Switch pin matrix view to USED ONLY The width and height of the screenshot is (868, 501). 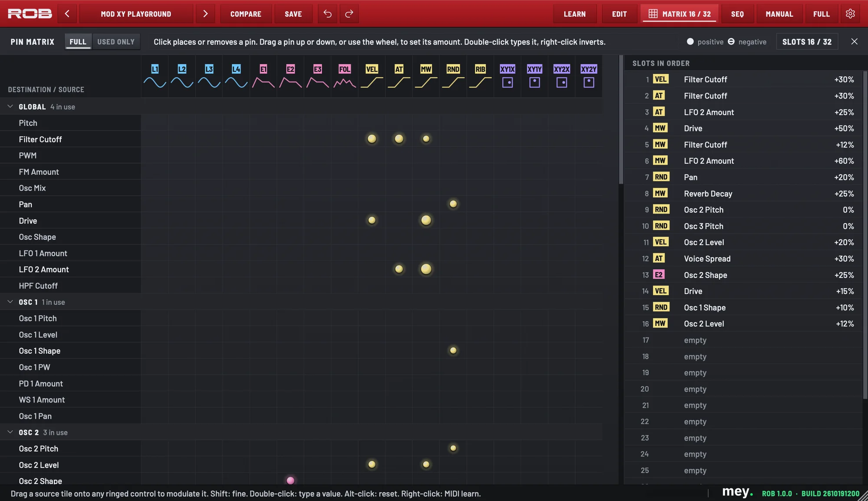coord(116,42)
